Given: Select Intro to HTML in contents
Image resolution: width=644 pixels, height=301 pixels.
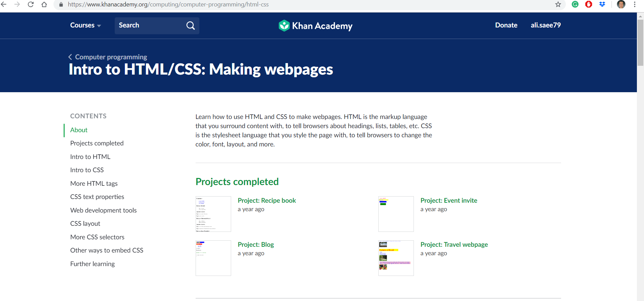Looking at the screenshot, I should 90,157.
